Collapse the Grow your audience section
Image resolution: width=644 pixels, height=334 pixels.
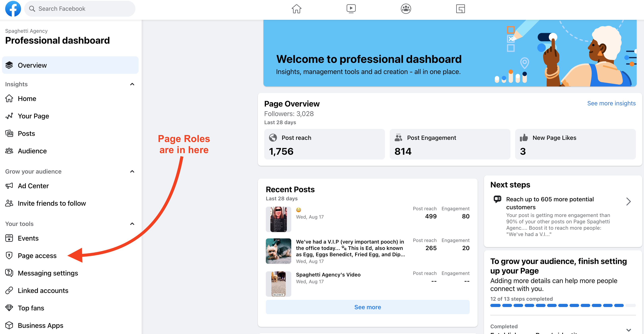point(132,172)
